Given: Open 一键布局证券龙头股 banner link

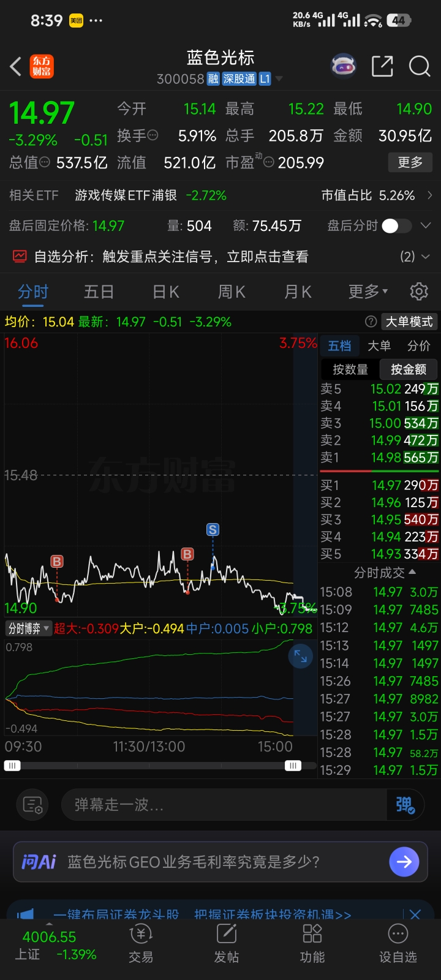Looking at the screenshot, I should [202, 914].
